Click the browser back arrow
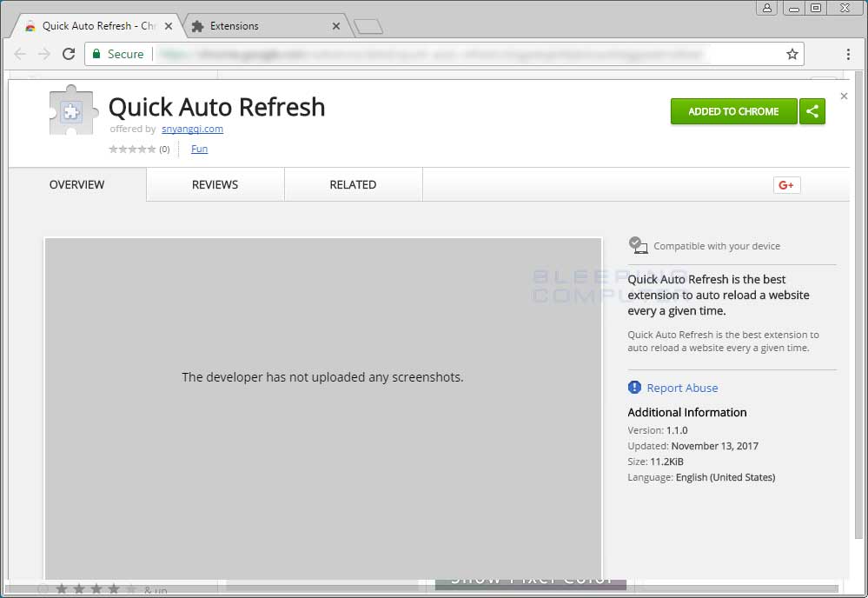 tap(20, 54)
